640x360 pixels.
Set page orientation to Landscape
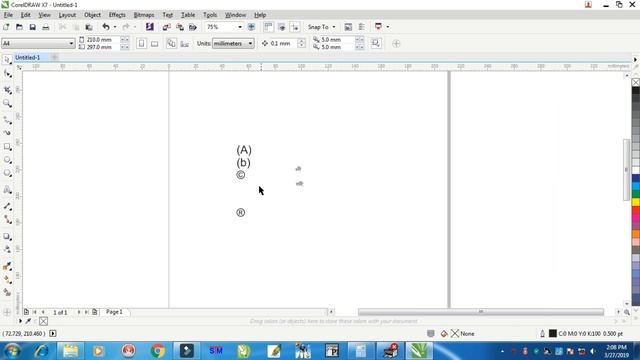tap(154, 43)
